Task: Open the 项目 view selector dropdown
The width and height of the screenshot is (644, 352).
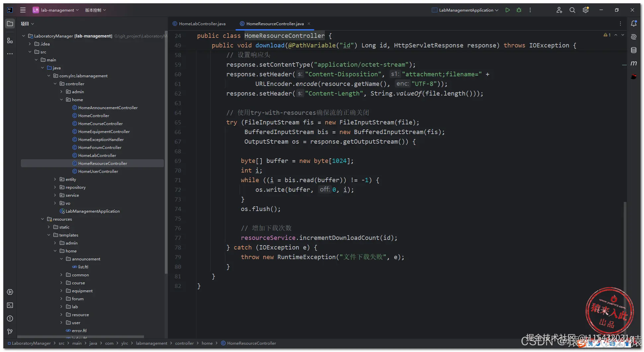Action: tap(27, 24)
